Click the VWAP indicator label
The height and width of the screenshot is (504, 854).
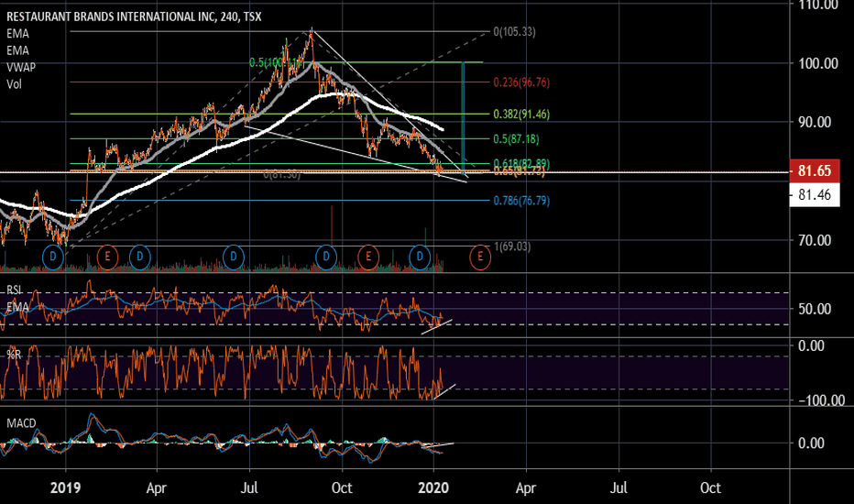tap(21, 68)
